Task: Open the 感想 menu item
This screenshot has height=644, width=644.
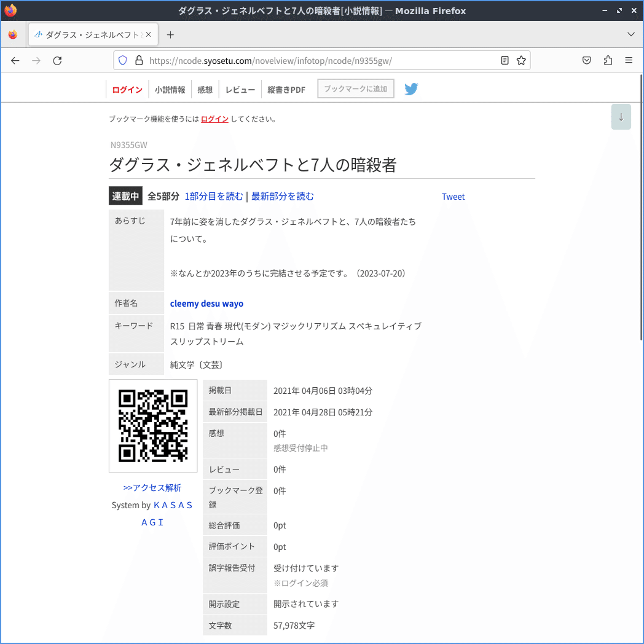Action: pos(205,90)
